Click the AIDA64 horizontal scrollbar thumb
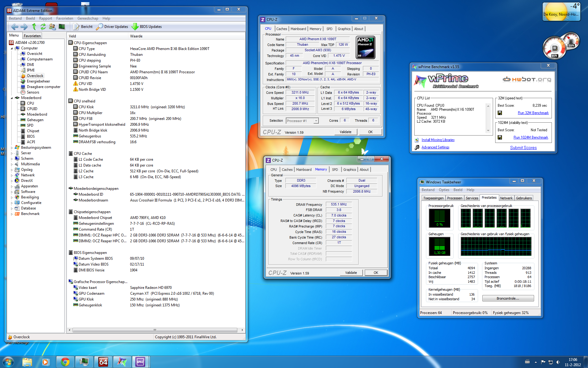This screenshot has height=368, width=588. [x=155, y=330]
